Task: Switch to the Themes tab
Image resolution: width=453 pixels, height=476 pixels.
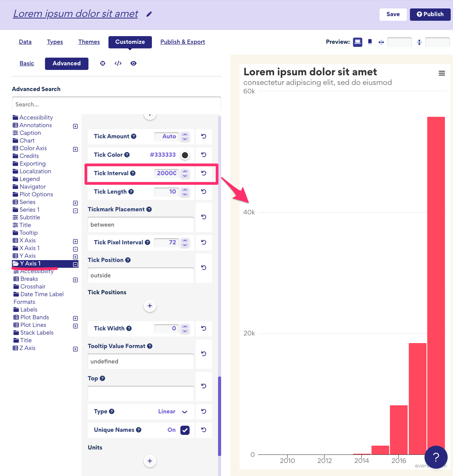Action: pyautogui.click(x=89, y=41)
